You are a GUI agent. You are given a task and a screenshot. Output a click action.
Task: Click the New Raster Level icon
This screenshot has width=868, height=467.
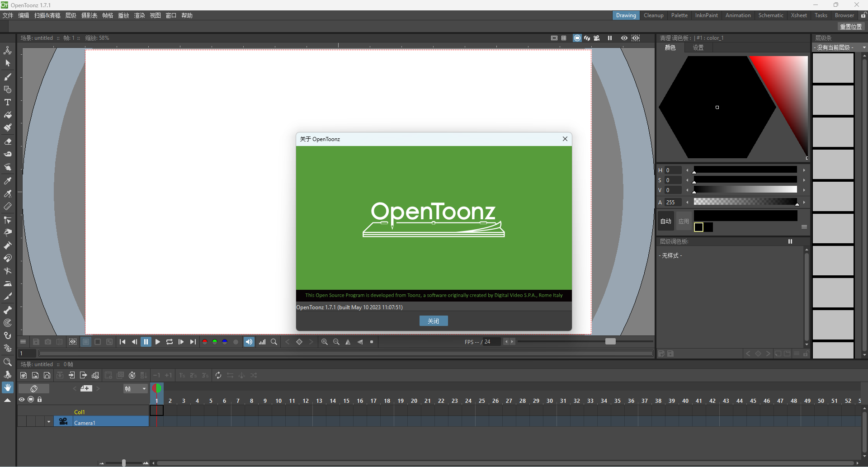click(x=35, y=375)
